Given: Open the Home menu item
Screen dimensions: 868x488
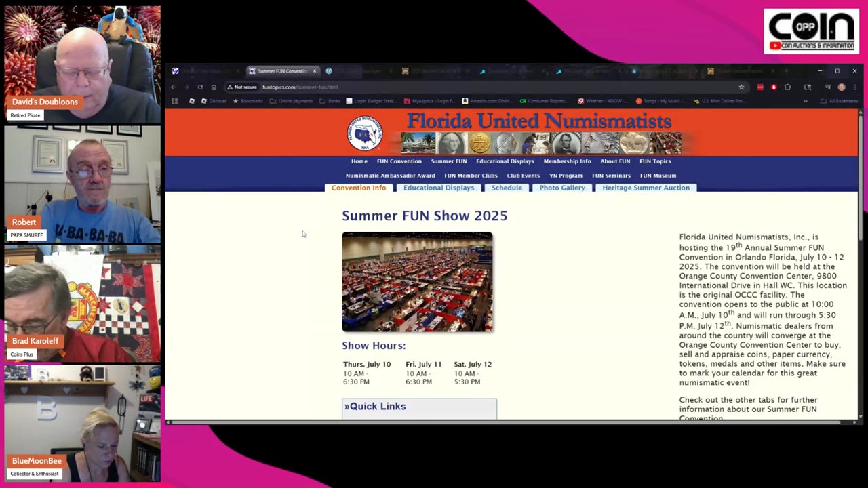Looking at the screenshot, I should coord(359,161).
